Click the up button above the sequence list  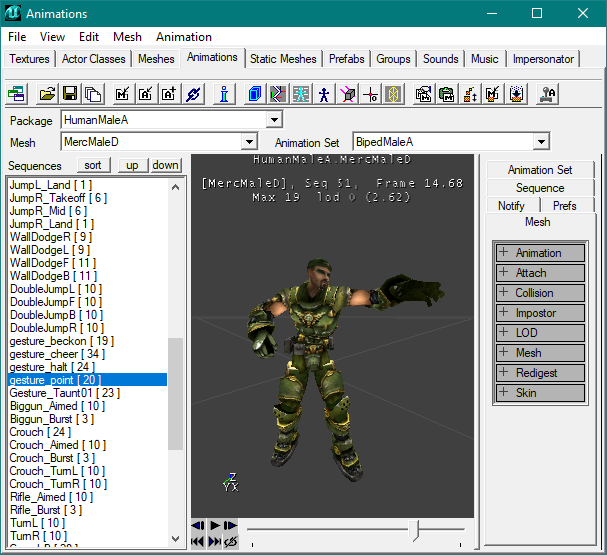[132, 165]
